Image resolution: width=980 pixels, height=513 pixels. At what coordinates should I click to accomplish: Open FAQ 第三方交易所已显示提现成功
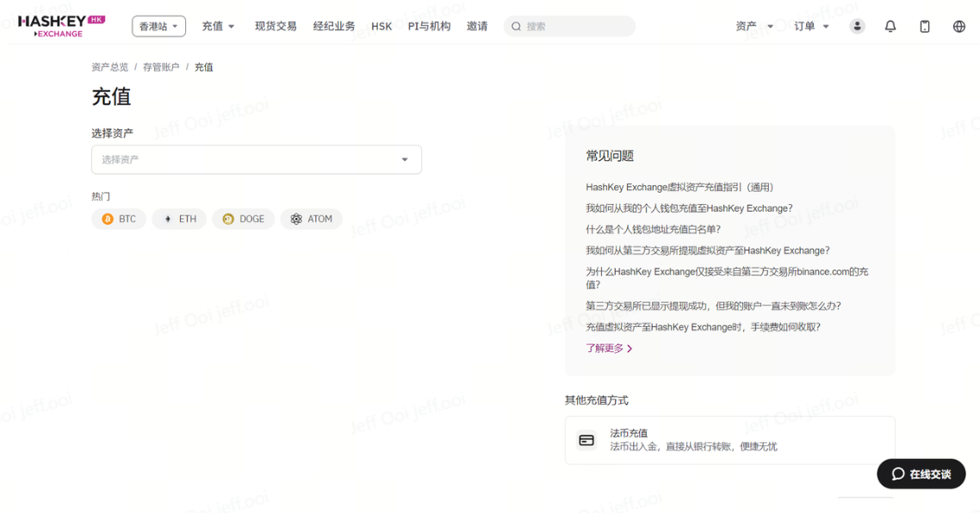(713, 306)
